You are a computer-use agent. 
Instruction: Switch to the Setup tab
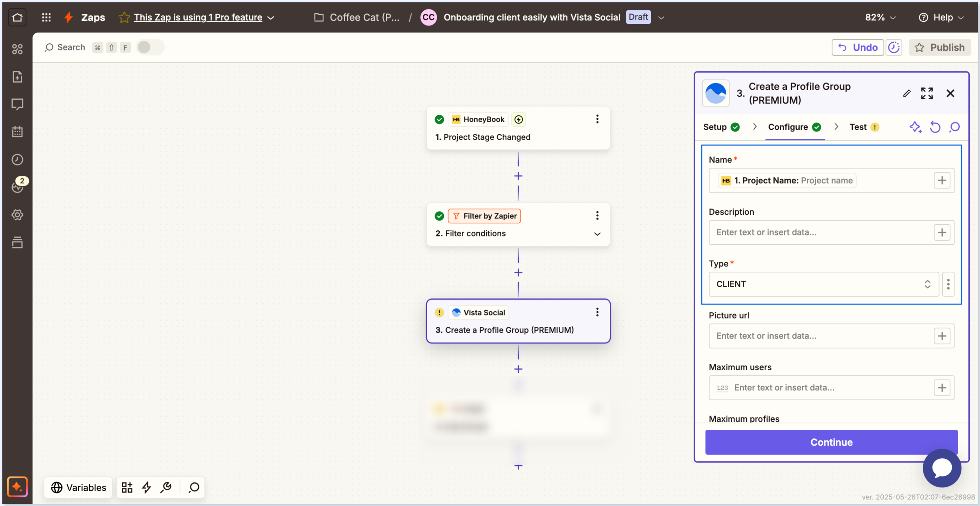[x=721, y=127]
